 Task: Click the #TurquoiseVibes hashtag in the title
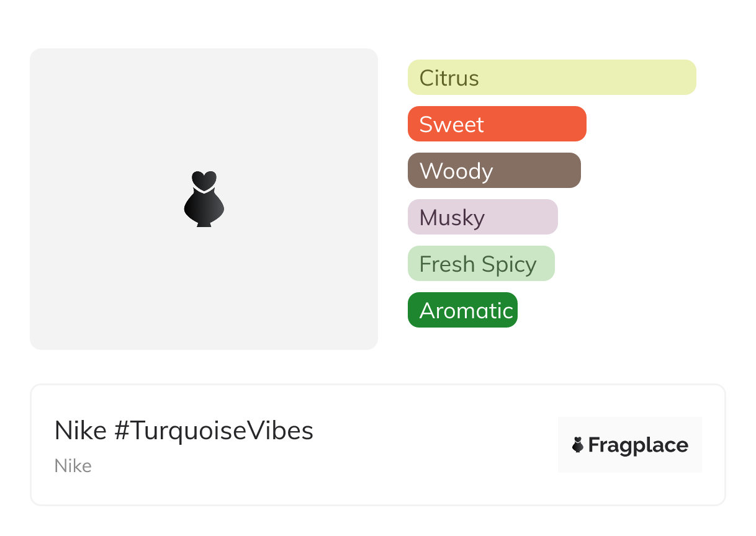[x=214, y=431]
